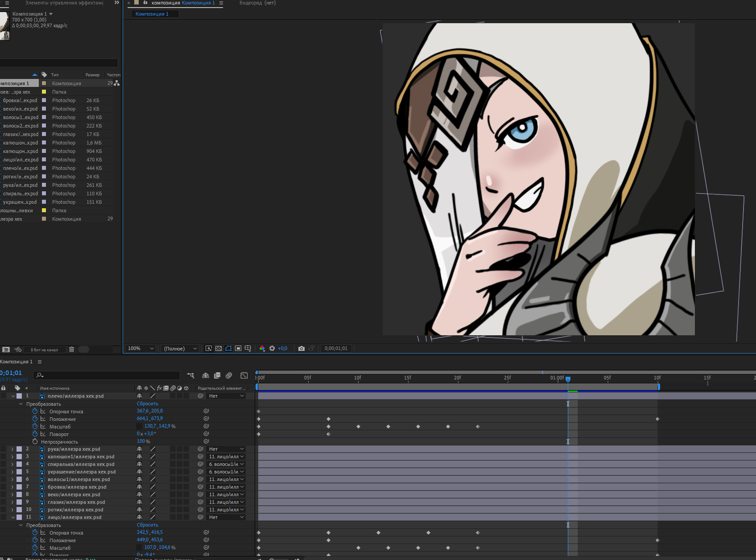
Task: Click the exposure value +0,0
Action: [x=282, y=348]
